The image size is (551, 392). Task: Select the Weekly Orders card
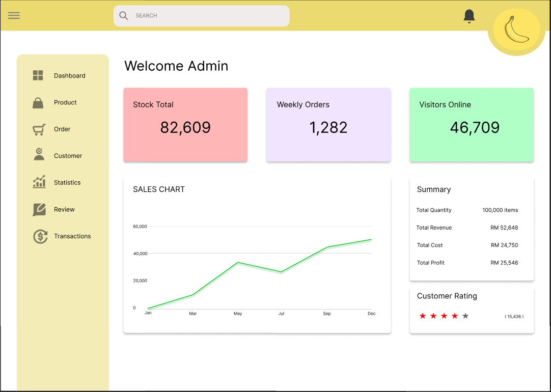[x=328, y=125]
